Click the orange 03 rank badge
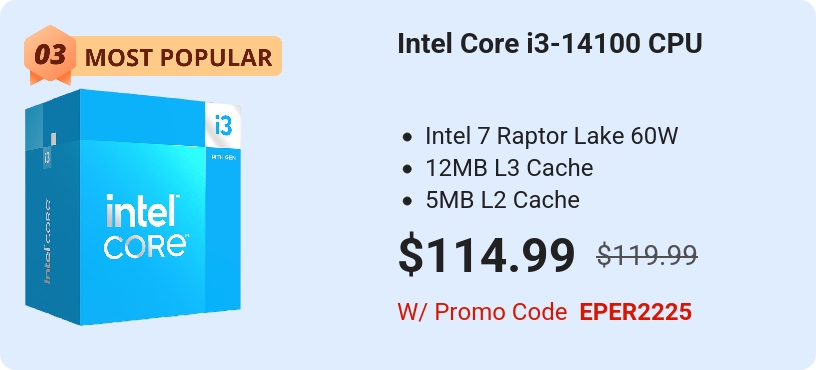This screenshot has width=816, height=370. pos(50,55)
